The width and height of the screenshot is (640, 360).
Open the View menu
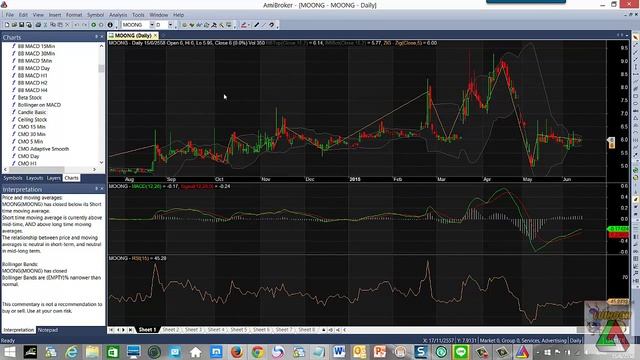pos(38,15)
